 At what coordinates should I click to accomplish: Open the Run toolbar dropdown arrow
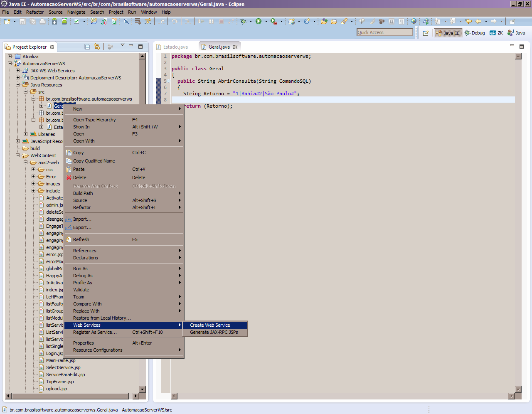pyautogui.click(x=266, y=21)
